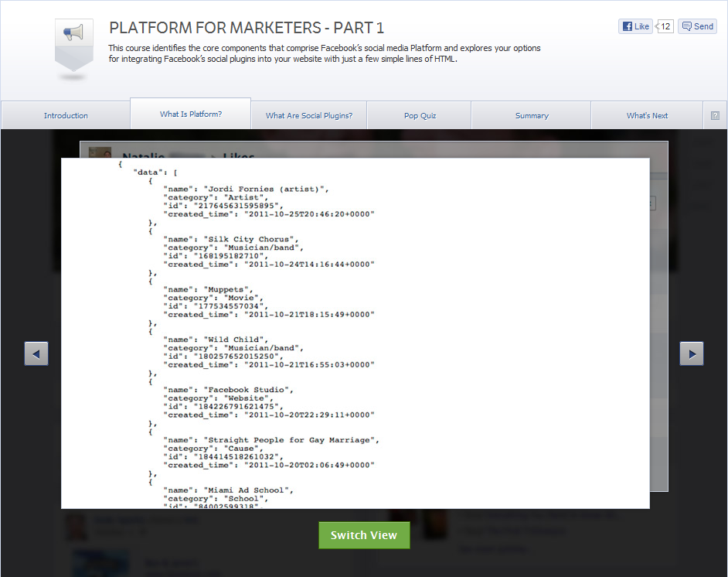Click the course title PLATFORM FOR MARKETERS - PART 1
The height and width of the screenshot is (577, 728).
pos(247,28)
